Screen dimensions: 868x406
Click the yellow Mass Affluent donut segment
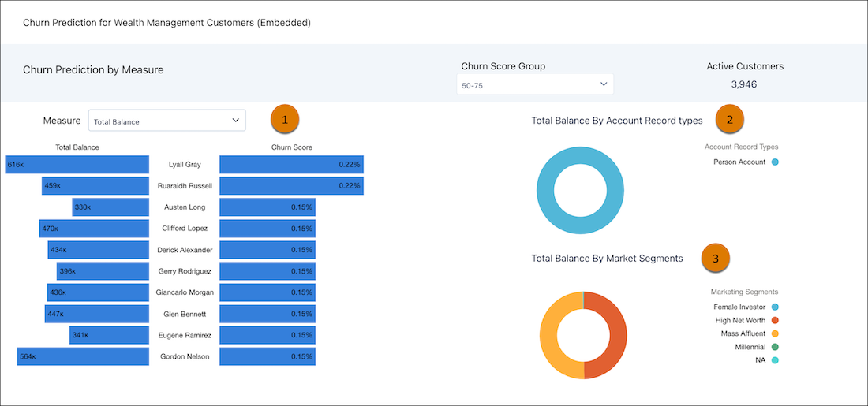pos(548,335)
